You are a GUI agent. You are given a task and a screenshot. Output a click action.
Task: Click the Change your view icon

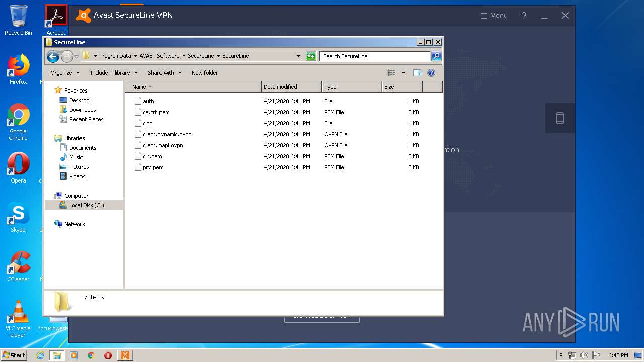[391, 73]
